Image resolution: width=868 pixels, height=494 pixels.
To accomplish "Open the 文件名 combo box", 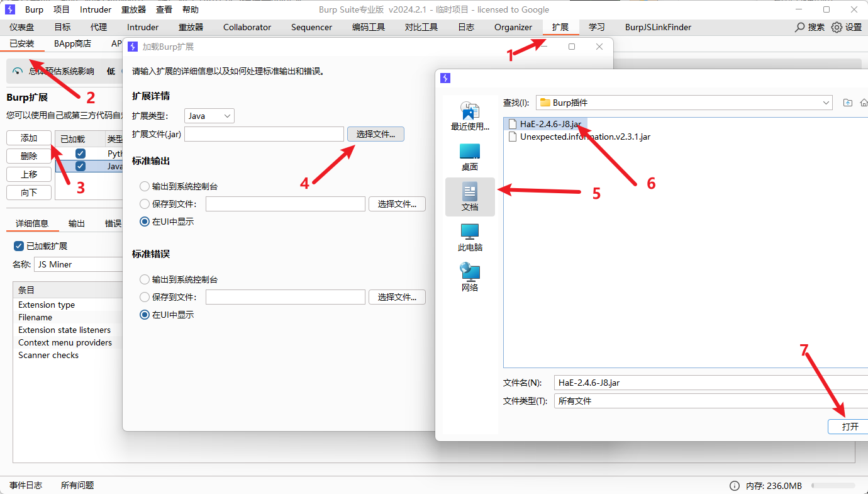I will click(711, 383).
